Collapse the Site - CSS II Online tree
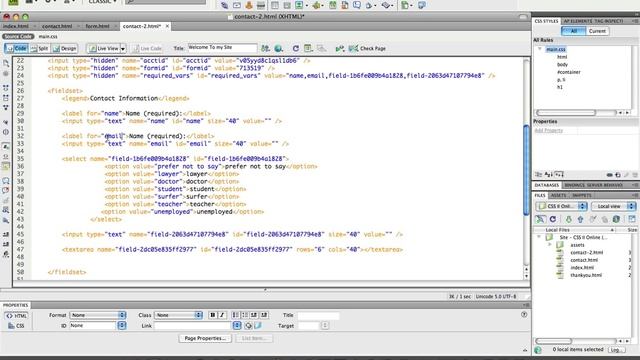The height and width of the screenshot is (360, 640). 539,237
